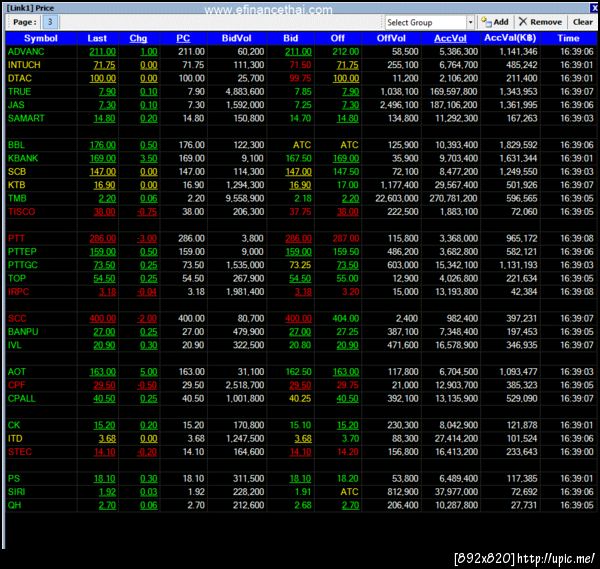Click TRUE BidVol 4,883,600
The height and width of the screenshot is (569, 600).
coord(245,92)
